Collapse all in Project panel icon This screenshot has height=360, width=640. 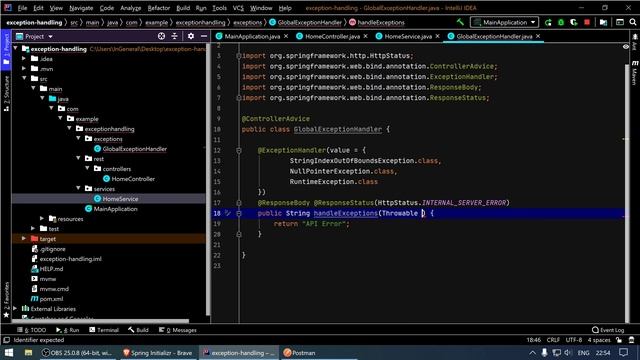pos(174,36)
